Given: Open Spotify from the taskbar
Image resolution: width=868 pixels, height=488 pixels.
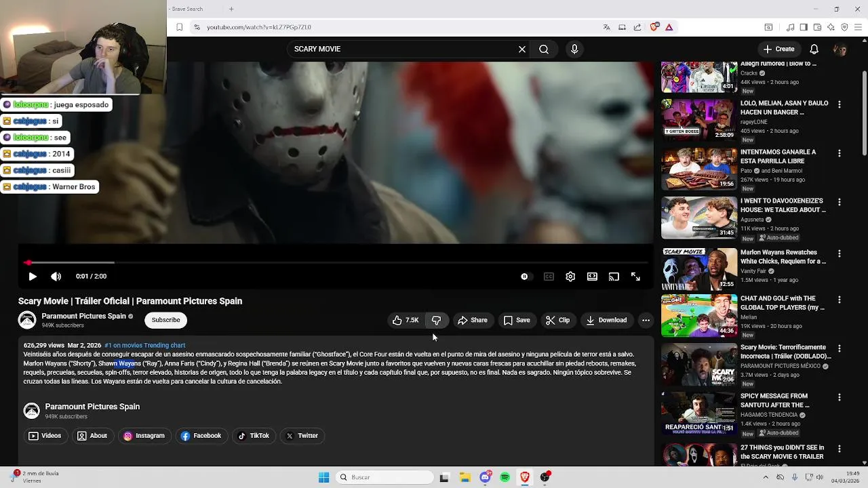Looking at the screenshot, I should (505, 477).
